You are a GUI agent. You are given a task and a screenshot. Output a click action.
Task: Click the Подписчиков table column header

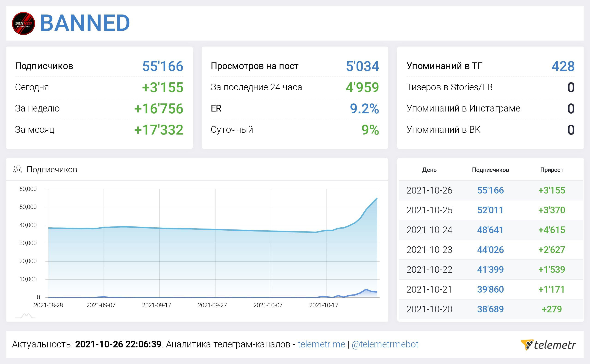490,170
